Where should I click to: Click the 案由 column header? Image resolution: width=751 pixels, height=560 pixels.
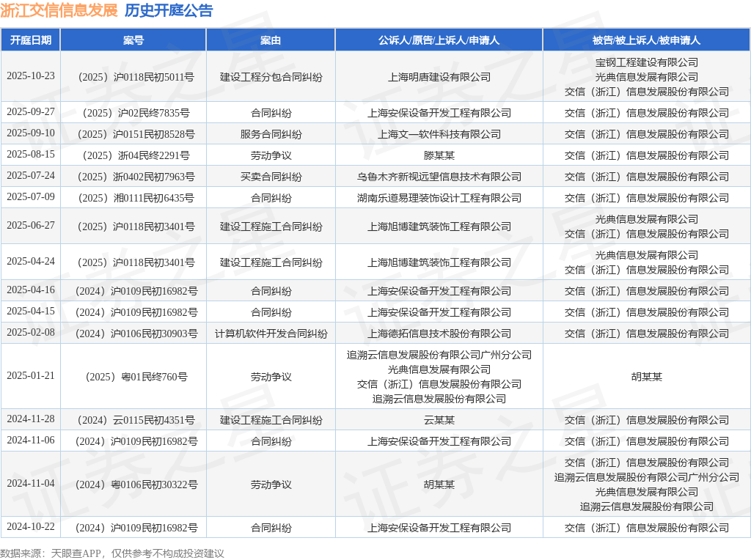(271, 40)
